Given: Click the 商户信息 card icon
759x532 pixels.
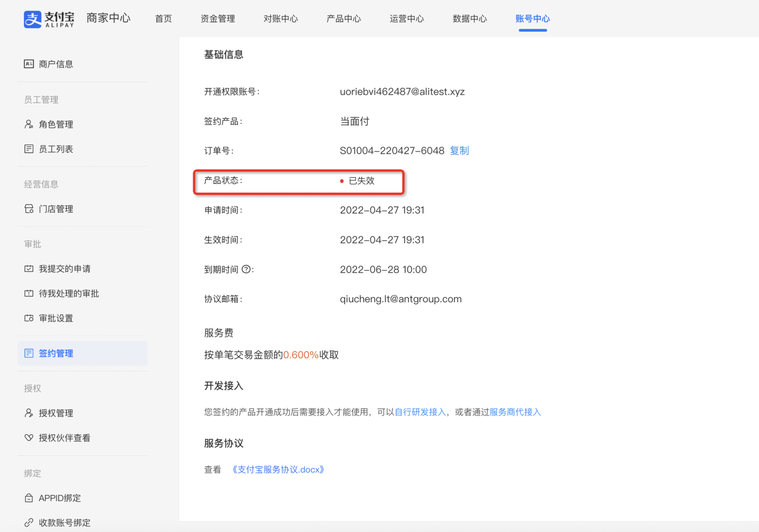Looking at the screenshot, I should pyautogui.click(x=29, y=64).
